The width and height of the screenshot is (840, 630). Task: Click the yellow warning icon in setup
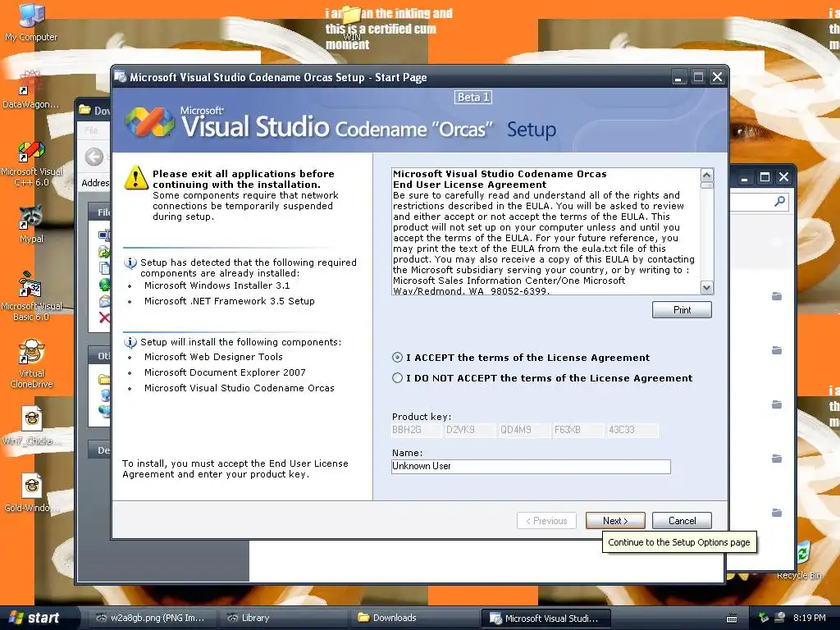point(136,177)
